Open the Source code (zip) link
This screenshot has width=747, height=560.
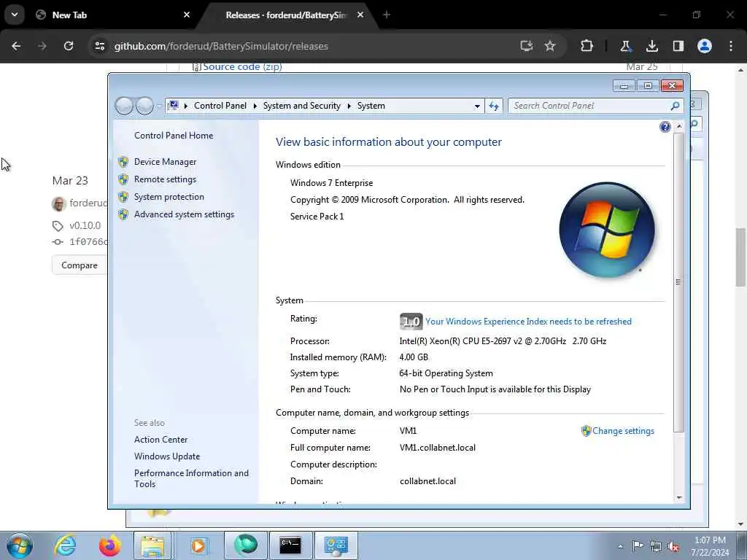[x=242, y=66]
